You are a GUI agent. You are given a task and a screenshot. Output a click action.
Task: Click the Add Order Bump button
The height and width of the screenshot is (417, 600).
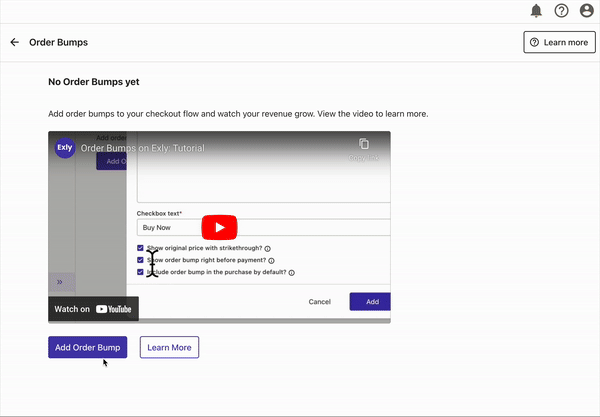pyautogui.click(x=88, y=347)
